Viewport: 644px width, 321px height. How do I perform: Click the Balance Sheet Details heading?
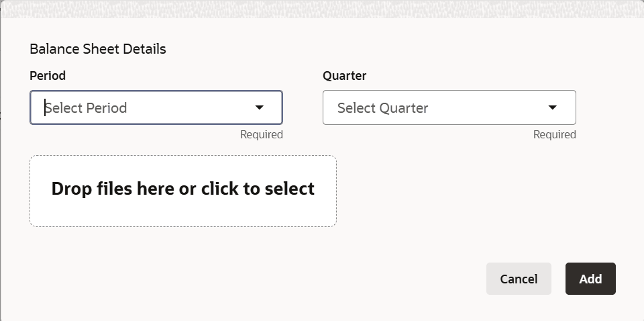pos(98,49)
